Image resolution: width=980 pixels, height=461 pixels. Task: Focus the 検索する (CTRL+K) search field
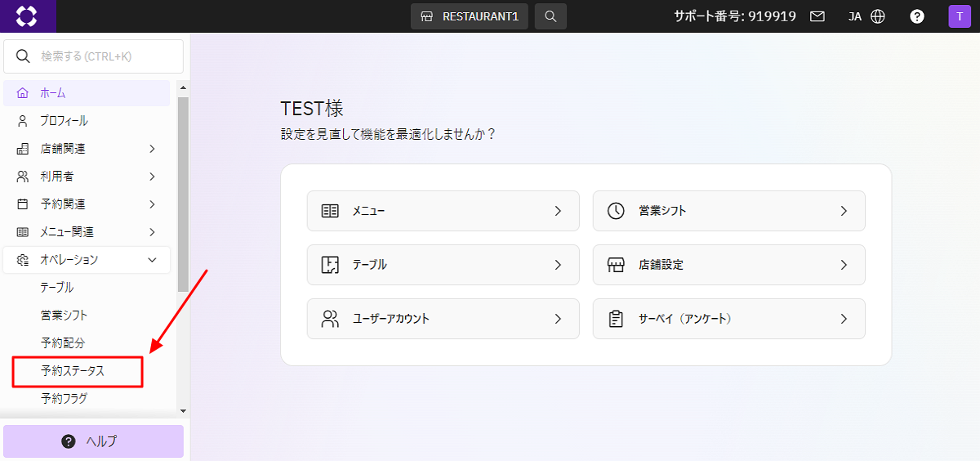coord(94,56)
